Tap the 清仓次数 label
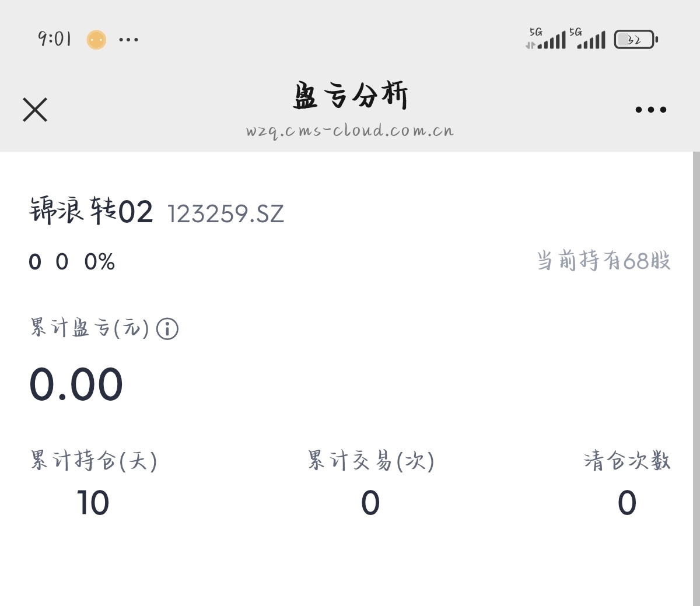 click(627, 461)
